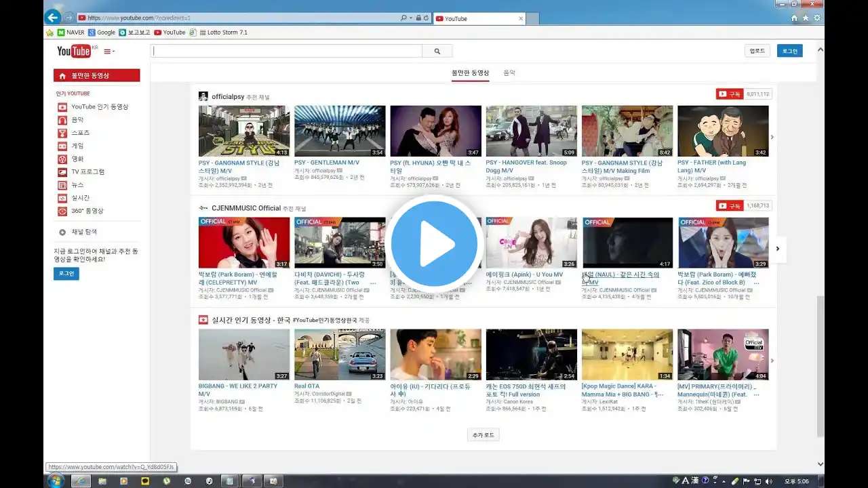Image resolution: width=868 pixels, height=488 pixels.
Task: Show more officialpsy videos with the right arrow
Action: [772, 137]
